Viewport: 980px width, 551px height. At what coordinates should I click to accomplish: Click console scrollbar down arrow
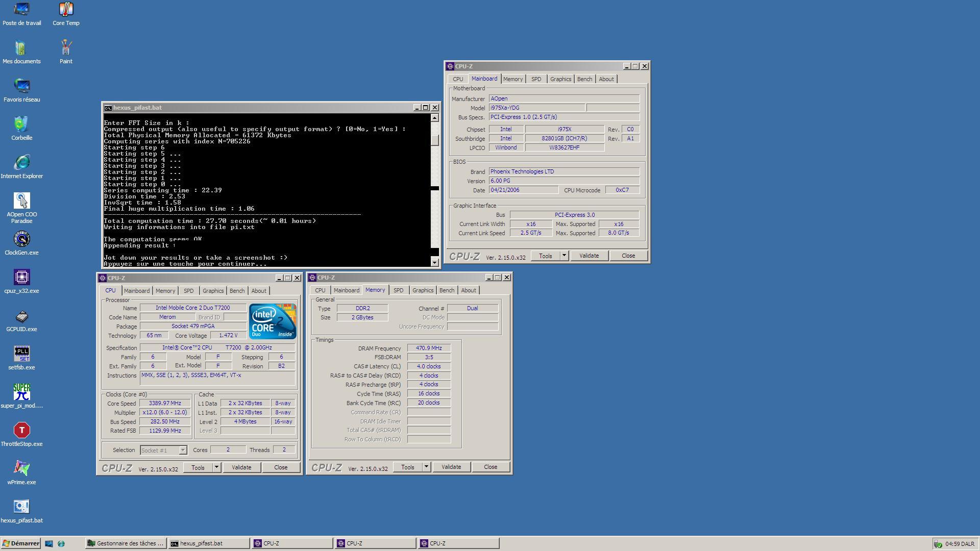(435, 262)
